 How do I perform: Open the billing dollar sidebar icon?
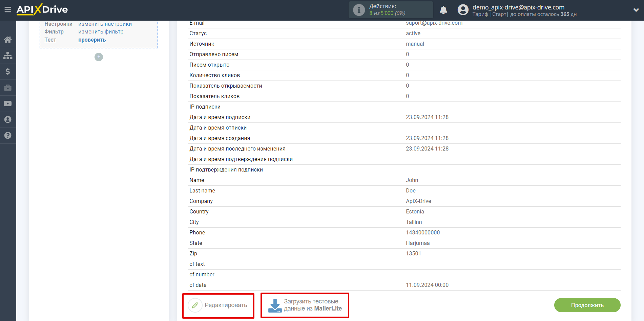point(8,71)
